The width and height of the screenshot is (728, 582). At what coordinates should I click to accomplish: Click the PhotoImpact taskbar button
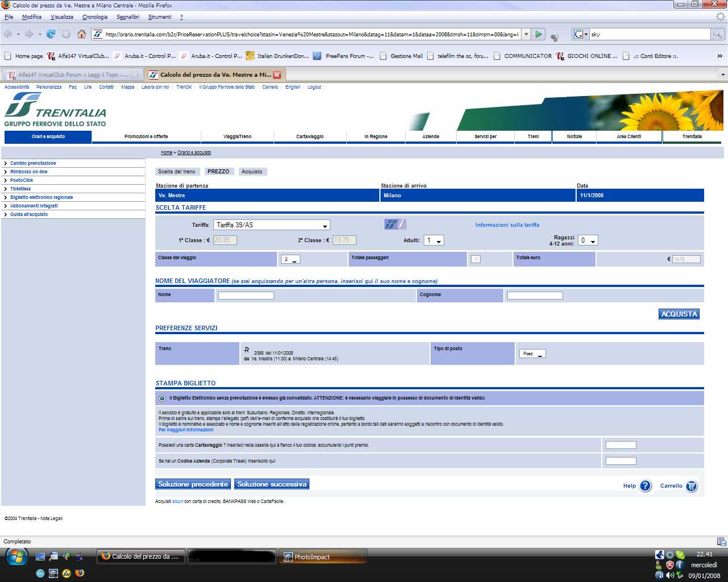tap(322, 557)
